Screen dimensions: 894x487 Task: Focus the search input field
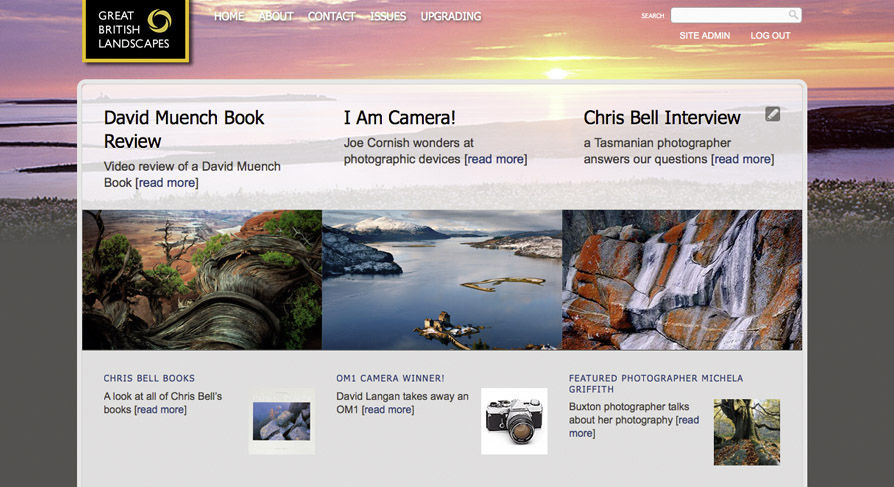tap(728, 15)
